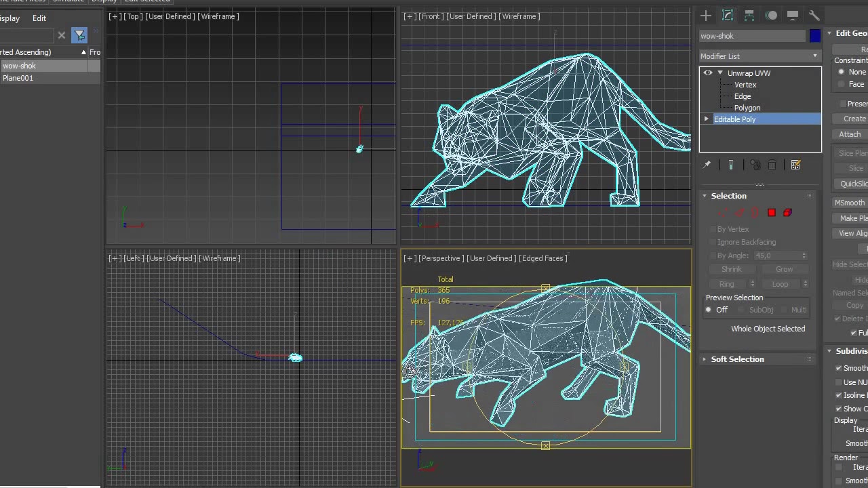Select the Face constraint radio button
The height and width of the screenshot is (488, 868).
click(842, 84)
